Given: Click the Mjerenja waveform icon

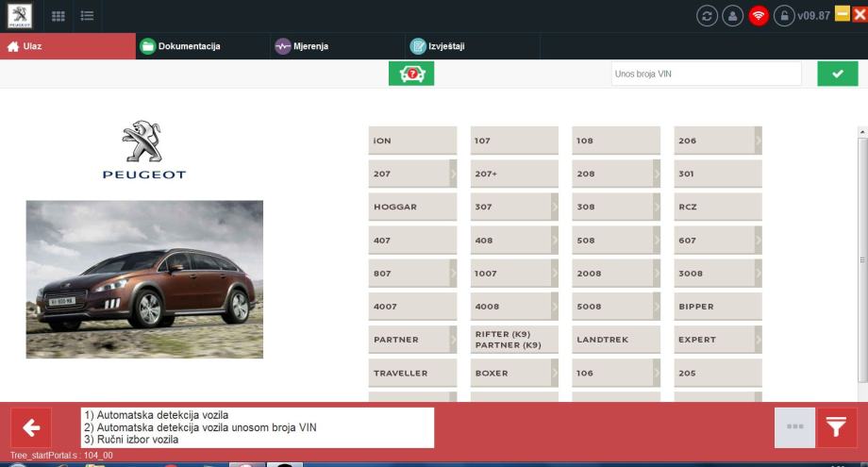Looking at the screenshot, I should pyautogui.click(x=283, y=46).
